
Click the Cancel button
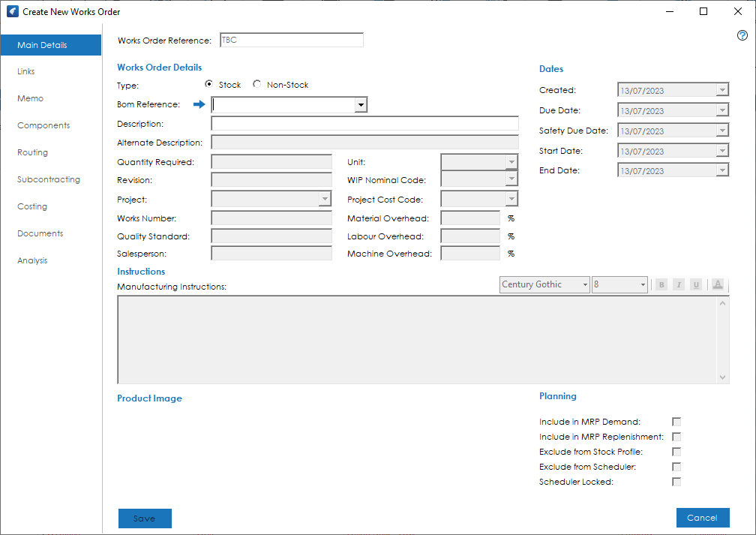coord(703,518)
